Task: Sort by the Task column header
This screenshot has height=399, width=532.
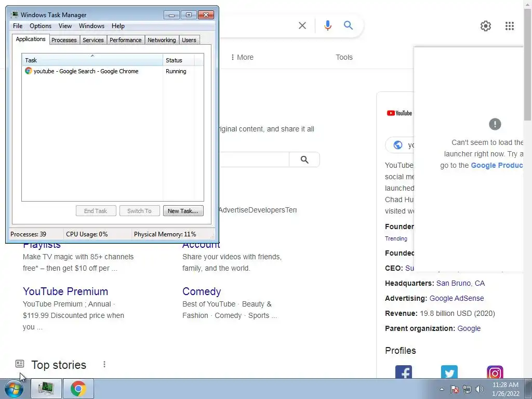Action: (x=92, y=60)
